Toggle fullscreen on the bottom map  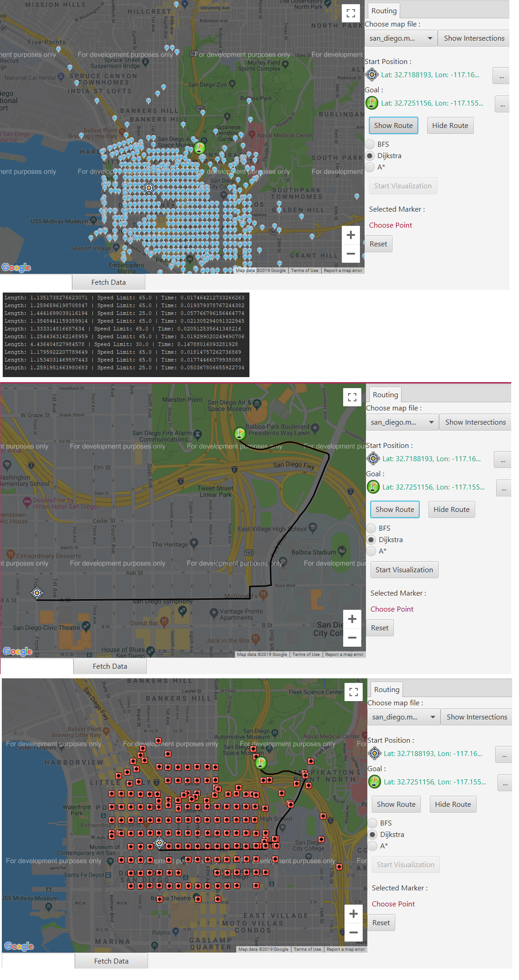354,692
